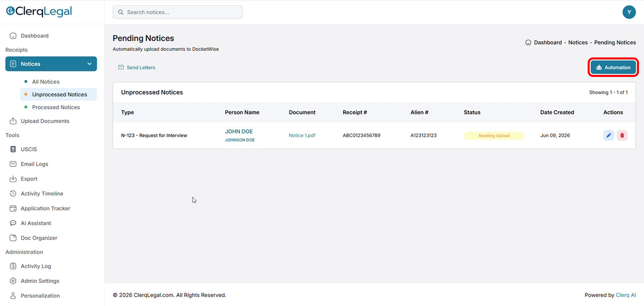
Task: Click the cloud icon on Automation button
Action: point(599,68)
